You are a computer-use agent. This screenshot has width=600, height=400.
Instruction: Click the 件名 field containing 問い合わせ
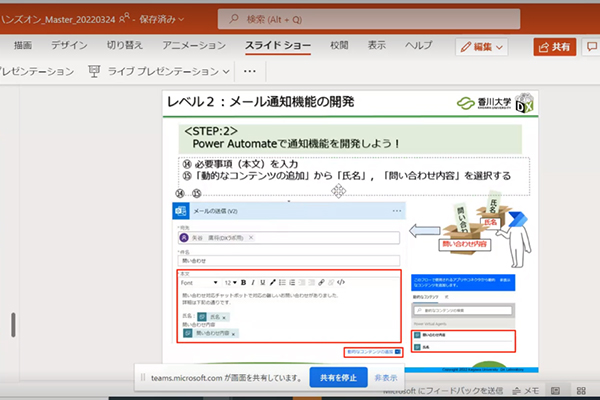(289, 261)
